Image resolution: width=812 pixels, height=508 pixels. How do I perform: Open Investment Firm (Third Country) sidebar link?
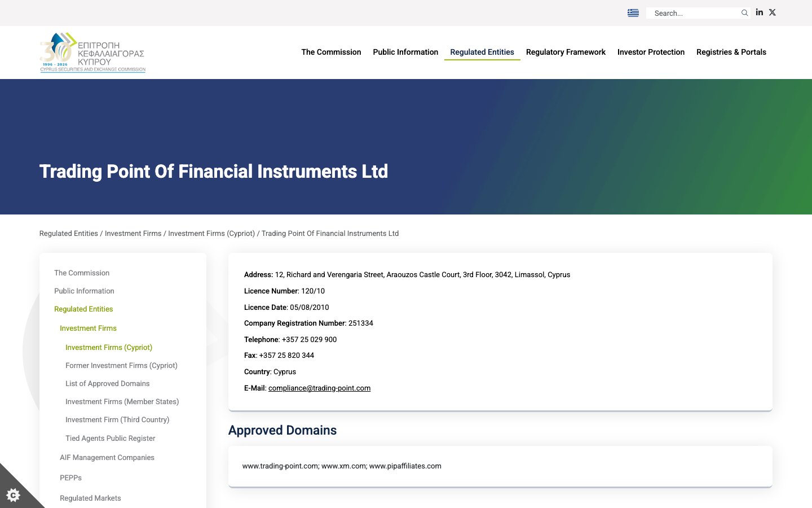(117, 420)
